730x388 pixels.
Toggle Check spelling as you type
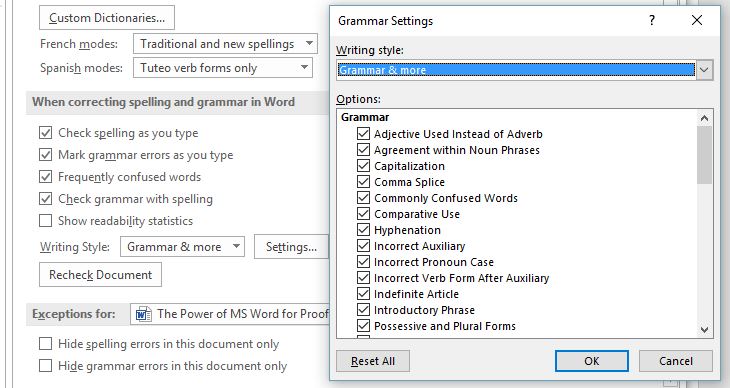click(x=45, y=133)
